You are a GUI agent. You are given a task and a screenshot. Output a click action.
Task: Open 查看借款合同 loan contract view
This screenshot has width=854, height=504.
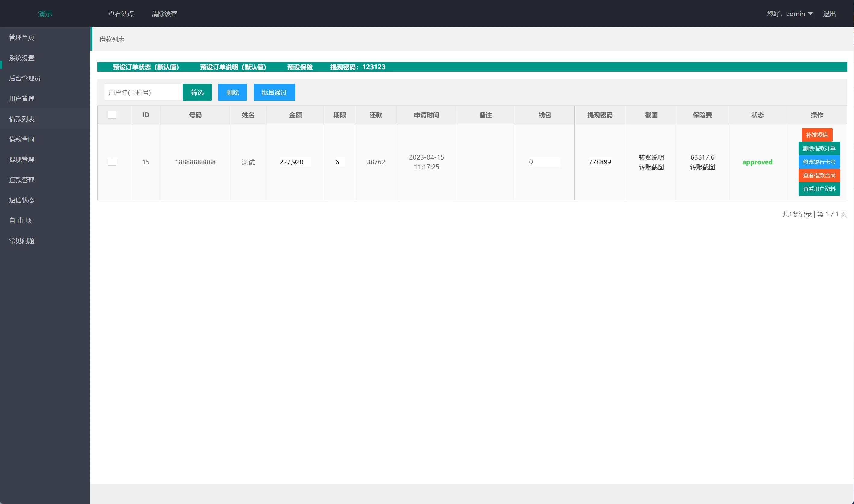819,176
